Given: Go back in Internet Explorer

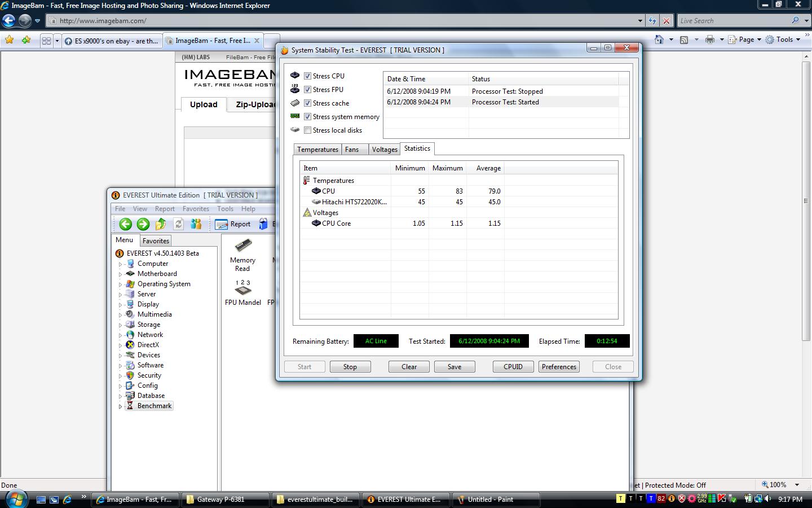Looking at the screenshot, I should click(x=8, y=21).
